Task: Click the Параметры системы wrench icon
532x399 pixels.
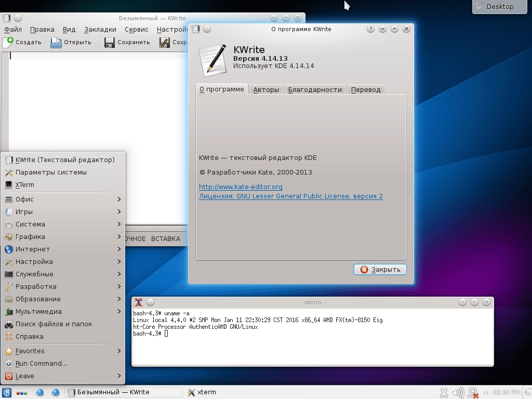Action: [9, 172]
